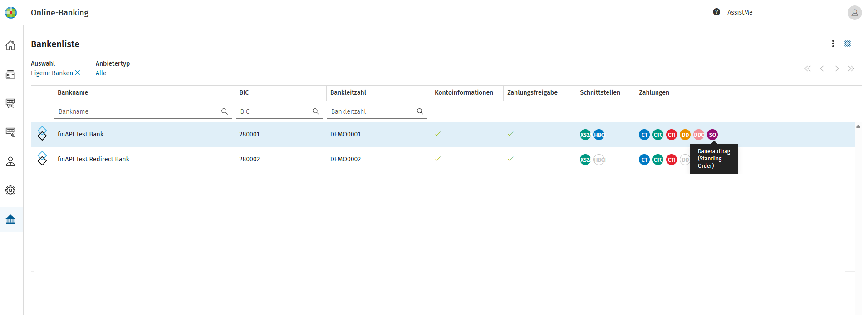This screenshot has width=868, height=315.
Task: Click the orange DD badge for finAPI Test Bank
Action: 685,135
